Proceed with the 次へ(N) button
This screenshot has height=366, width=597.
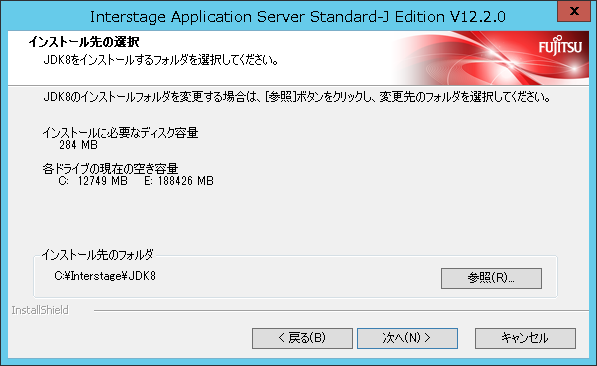click(407, 338)
